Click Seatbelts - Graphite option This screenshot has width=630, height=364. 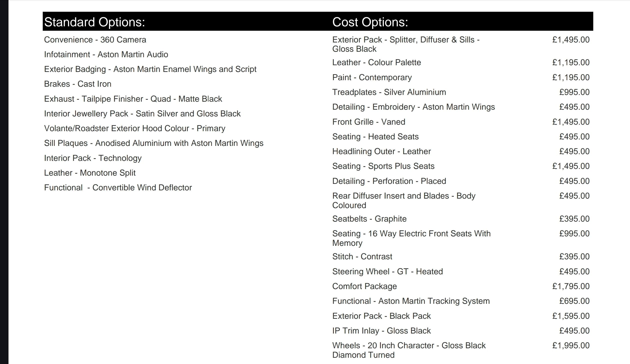369,219
